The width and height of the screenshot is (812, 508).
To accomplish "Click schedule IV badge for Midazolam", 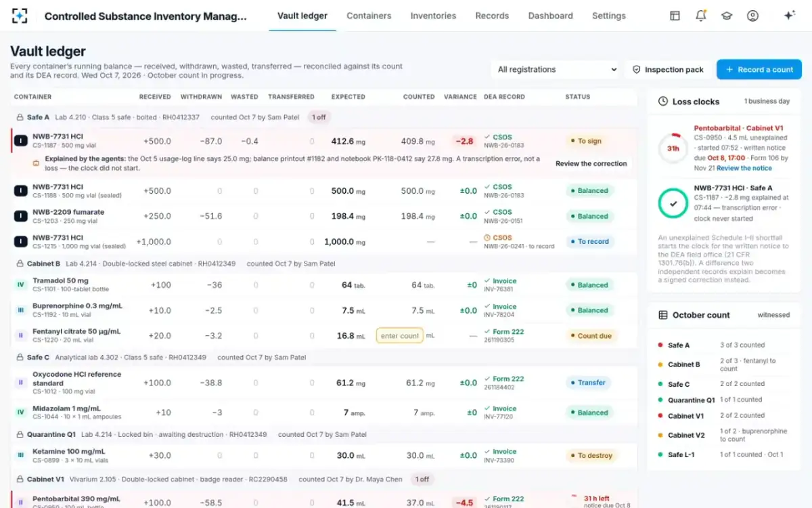I will click(x=21, y=412).
